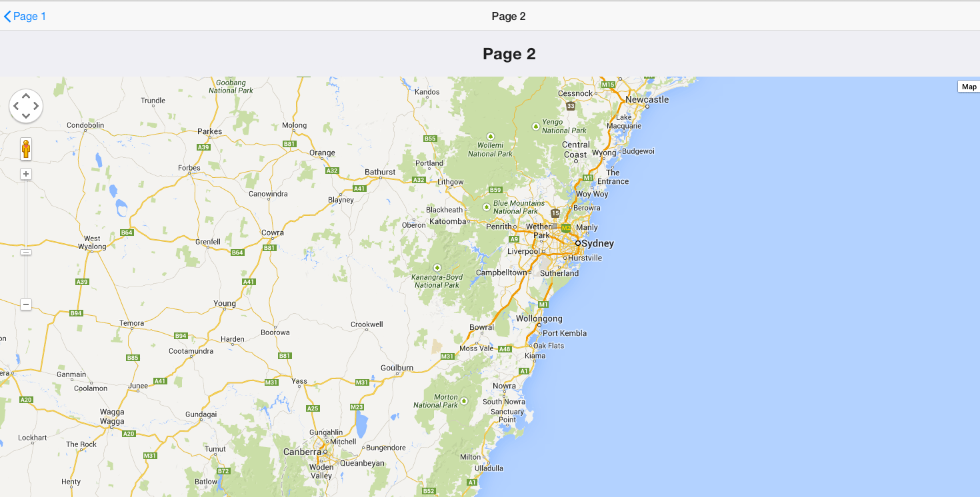980x497 pixels.
Task: Click the Blue Mountains National Park tree icon
Action: point(486,207)
